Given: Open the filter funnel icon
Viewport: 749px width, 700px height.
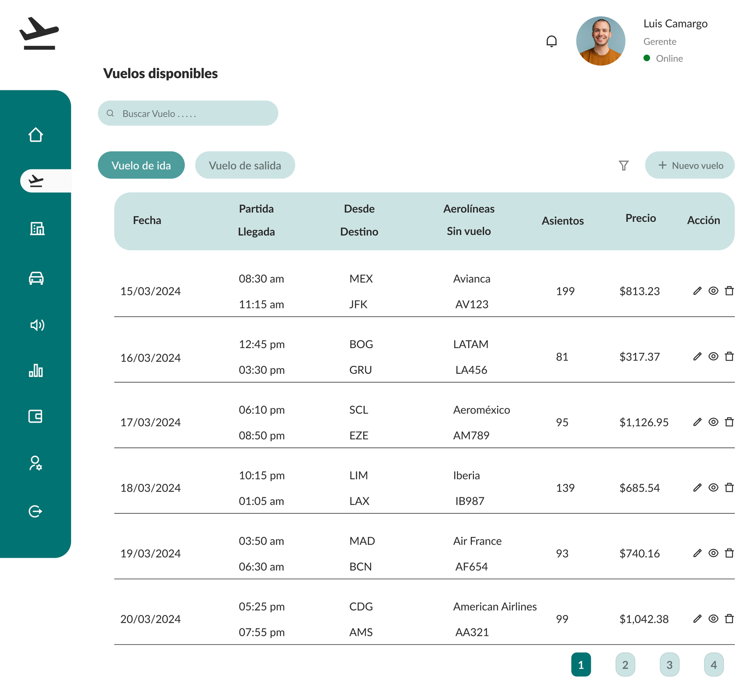Looking at the screenshot, I should [x=624, y=166].
